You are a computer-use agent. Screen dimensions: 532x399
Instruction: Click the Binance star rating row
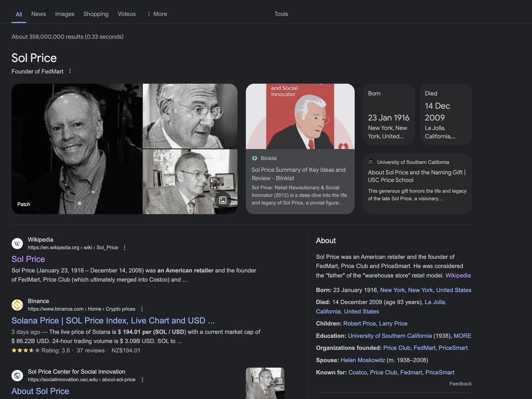[x=76, y=351]
